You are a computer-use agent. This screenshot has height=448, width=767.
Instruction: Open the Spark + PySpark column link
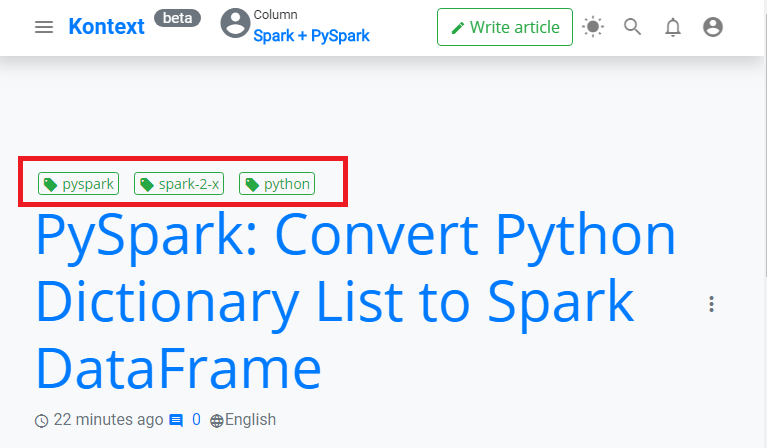click(x=311, y=36)
